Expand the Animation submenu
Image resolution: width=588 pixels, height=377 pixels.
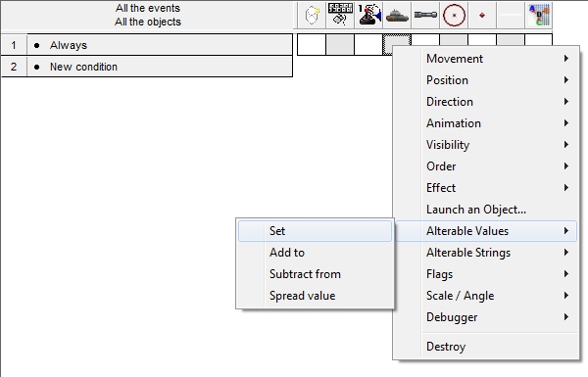pyautogui.click(x=486, y=123)
